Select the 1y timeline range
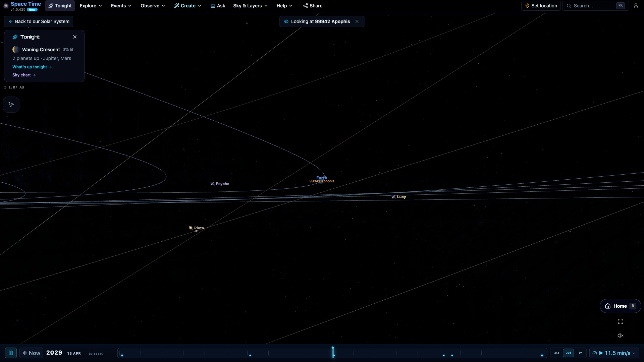 [x=580, y=353]
